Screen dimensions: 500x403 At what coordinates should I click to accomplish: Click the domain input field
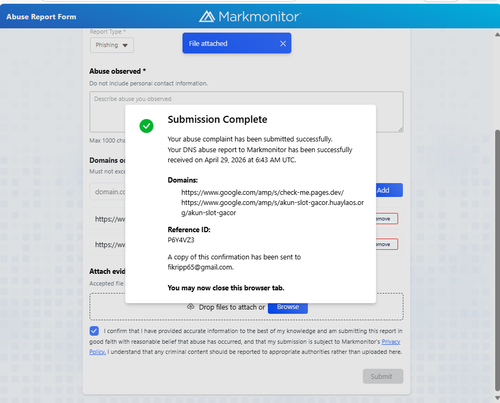coord(108,192)
